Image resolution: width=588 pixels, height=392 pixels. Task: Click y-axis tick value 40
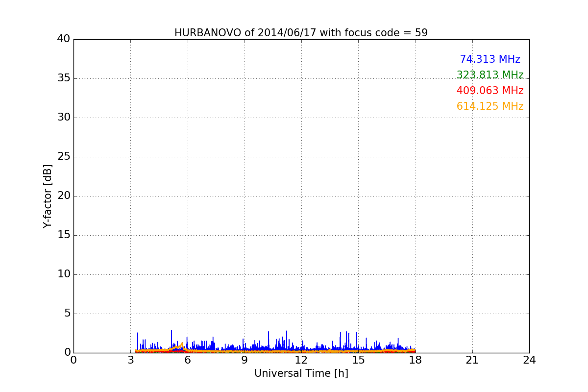[64, 39]
